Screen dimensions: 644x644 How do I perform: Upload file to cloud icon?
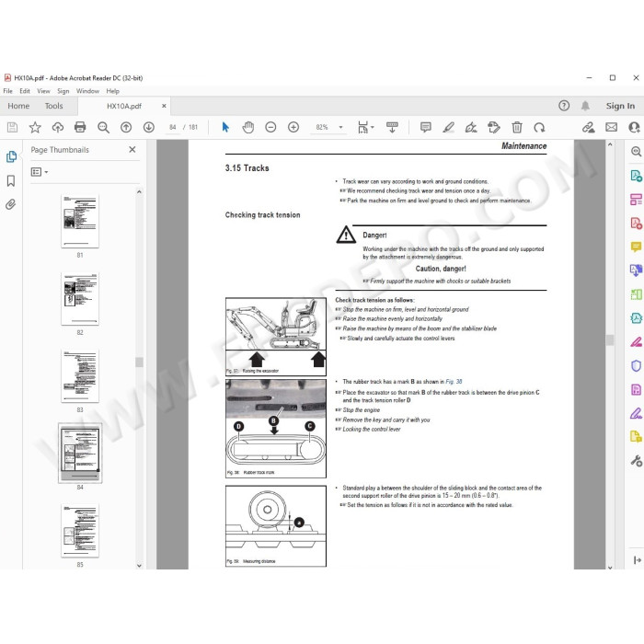click(57, 127)
